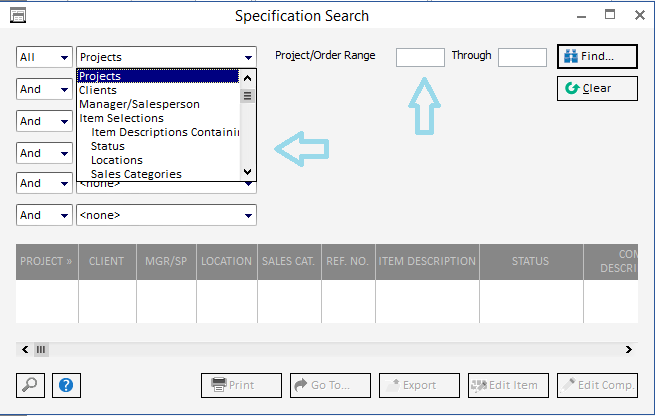This screenshot has height=416, width=655.
Task: Select Projects in the dropdown list
Action: coord(158,76)
